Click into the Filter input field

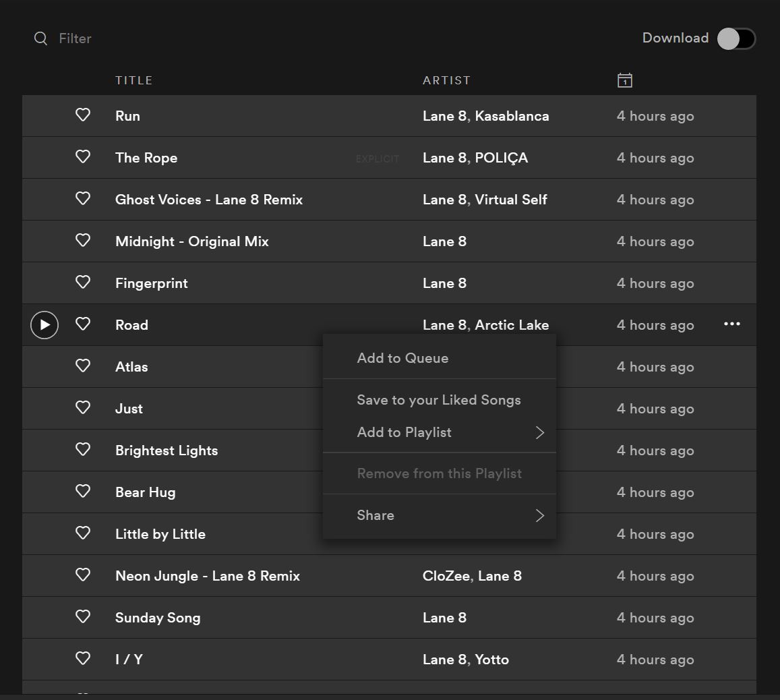[75, 38]
